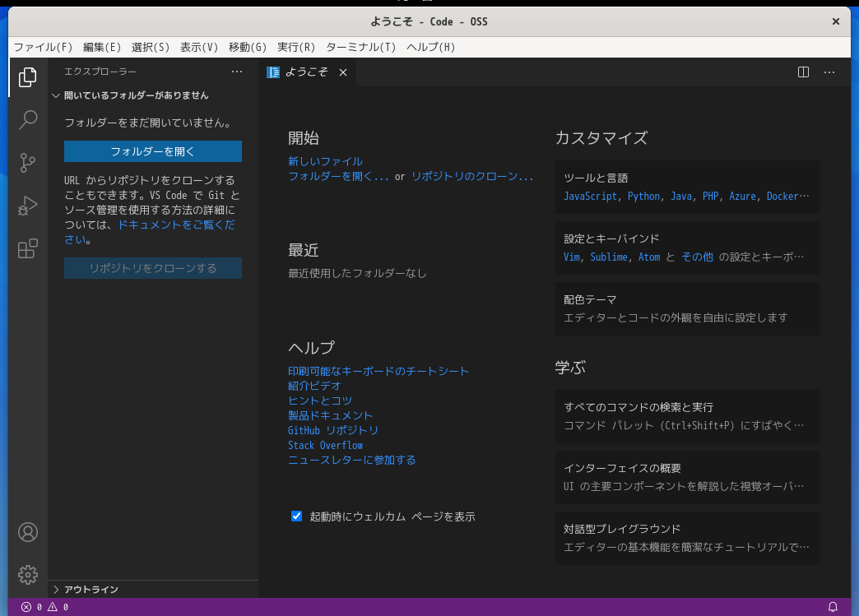Open the 紹介ビデオ link
The height and width of the screenshot is (616, 859).
point(314,386)
